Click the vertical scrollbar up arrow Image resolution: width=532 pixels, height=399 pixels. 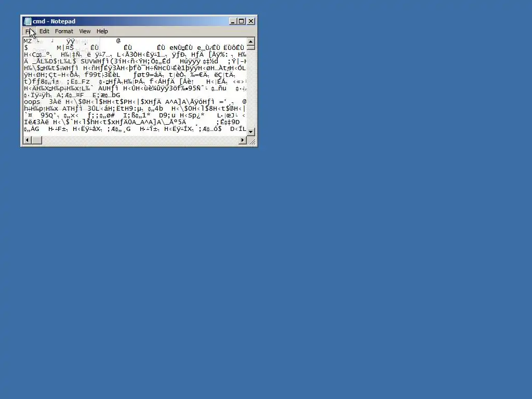pos(251,42)
